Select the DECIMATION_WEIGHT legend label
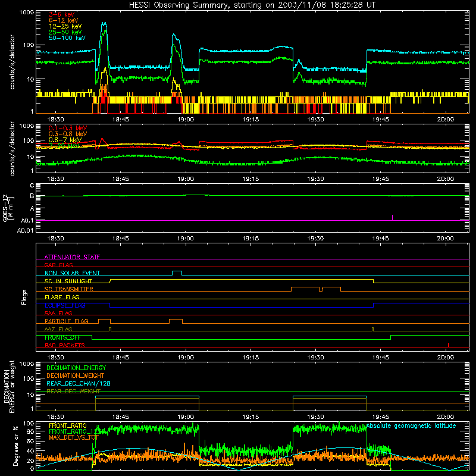The width and height of the screenshot is (476, 476). (76, 375)
